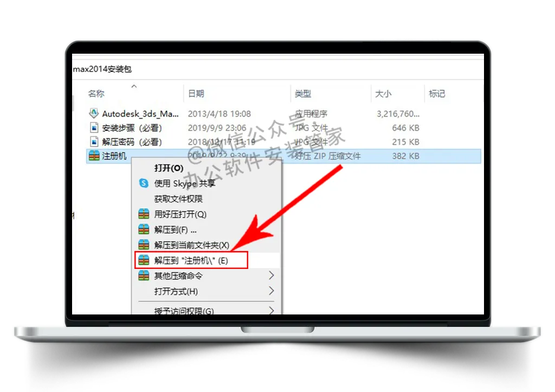Image resolution: width=555 pixels, height=392 pixels.
Task: Click the sort arrow above 名称 column
Action: pos(134,86)
